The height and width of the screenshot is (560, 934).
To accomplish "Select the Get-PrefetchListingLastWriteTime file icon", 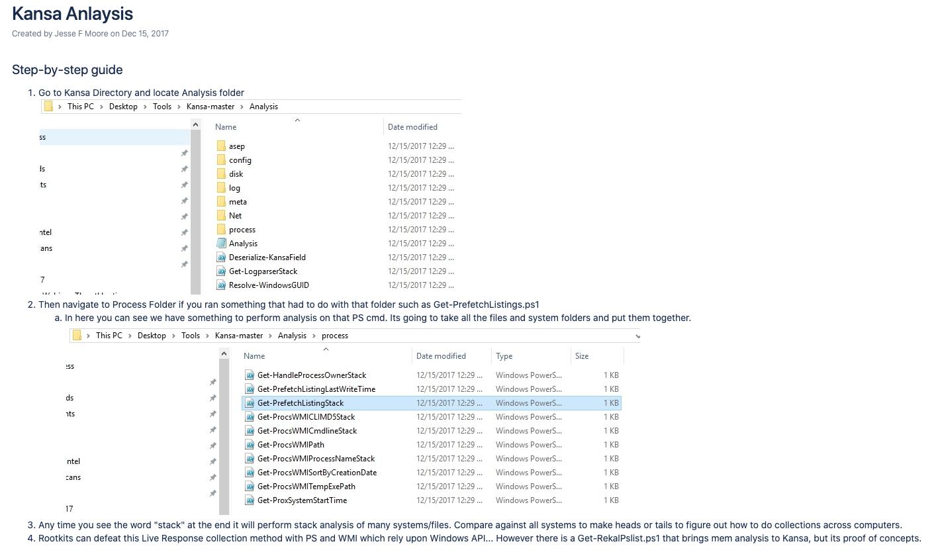I will point(250,389).
